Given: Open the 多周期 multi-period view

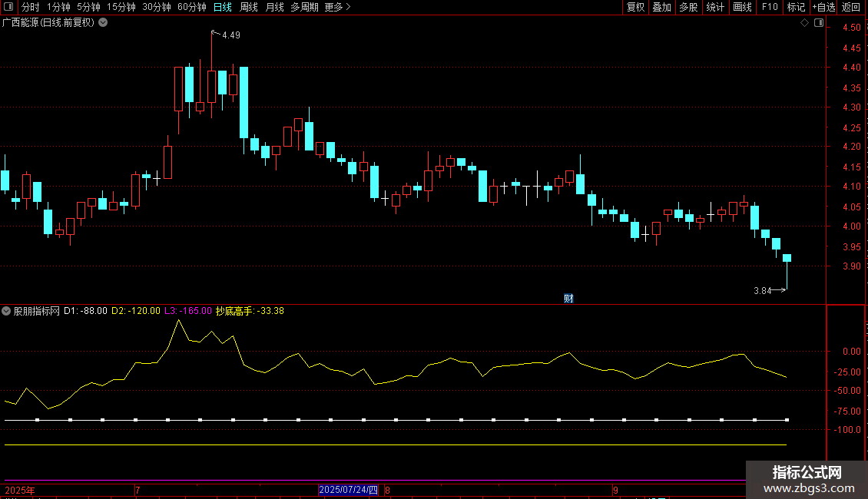Looking at the screenshot, I should click(304, 7).
